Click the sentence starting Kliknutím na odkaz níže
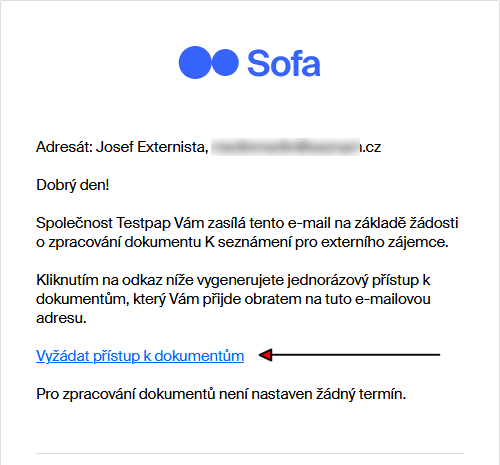The width and height of the screenshot is (500, 465). click(233, 299)
